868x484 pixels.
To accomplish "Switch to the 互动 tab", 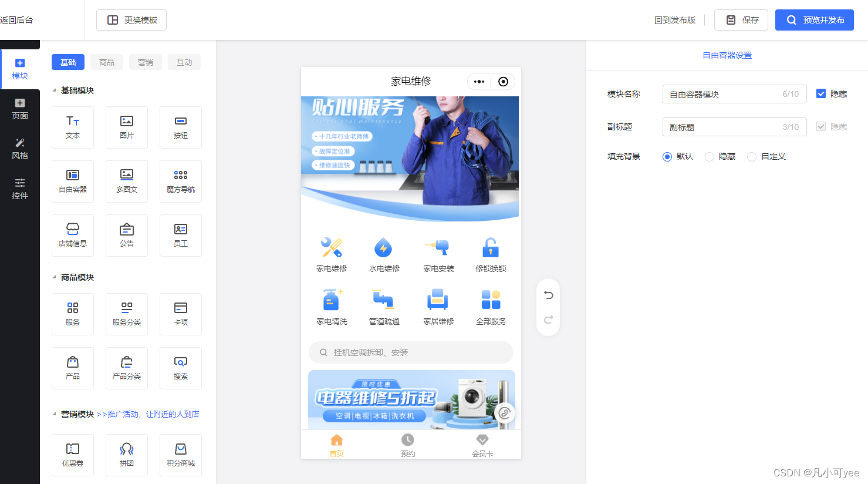I will [184, 62].
